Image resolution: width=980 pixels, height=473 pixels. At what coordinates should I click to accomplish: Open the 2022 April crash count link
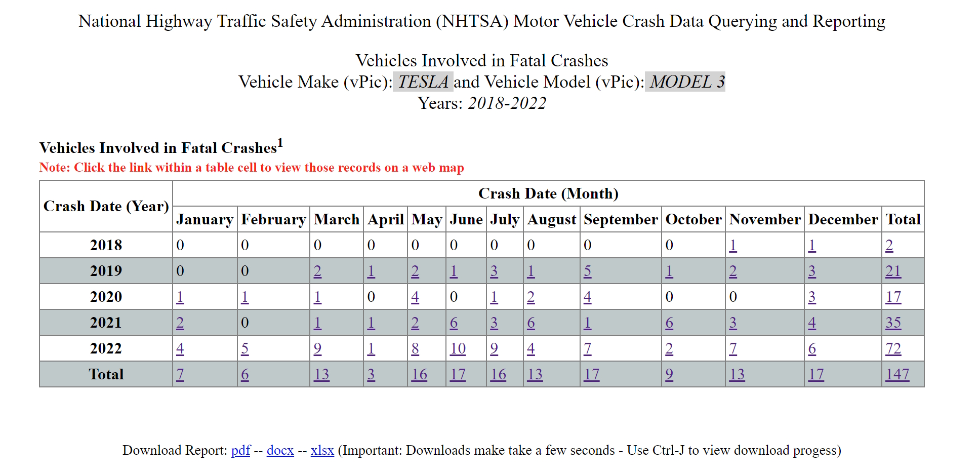(x=371, y=348)
